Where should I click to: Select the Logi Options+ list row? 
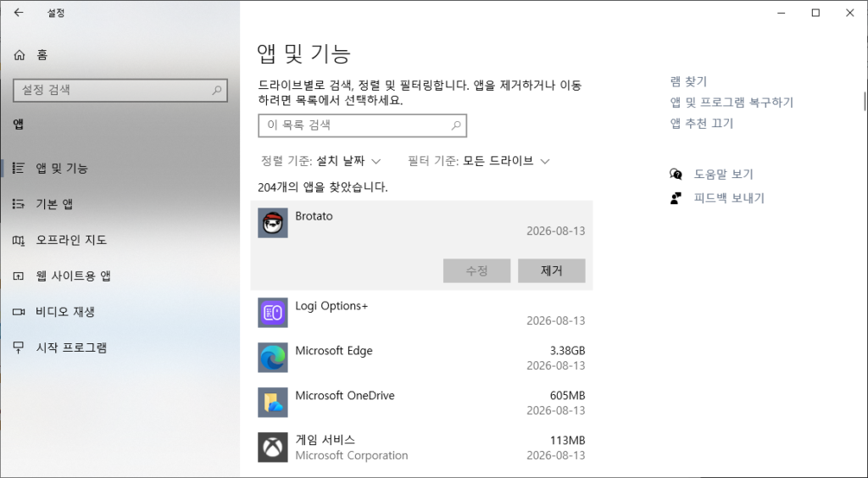(421, 313)
